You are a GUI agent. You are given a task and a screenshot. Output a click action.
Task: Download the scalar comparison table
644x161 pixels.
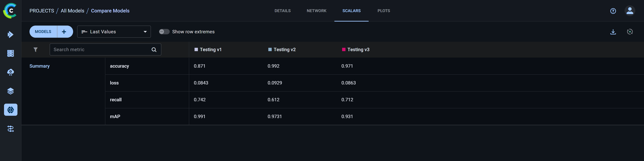pyautogui.click(x=613, y=32)
